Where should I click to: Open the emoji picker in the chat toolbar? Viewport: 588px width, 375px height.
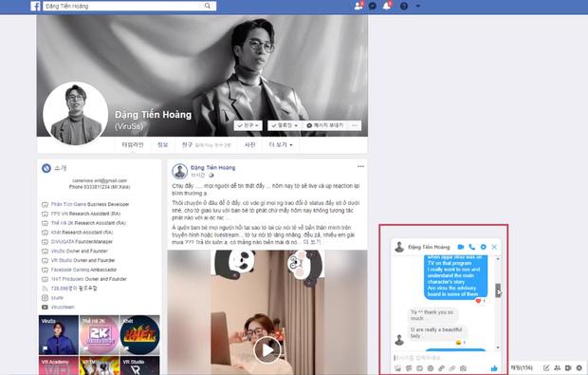point(431,368)
